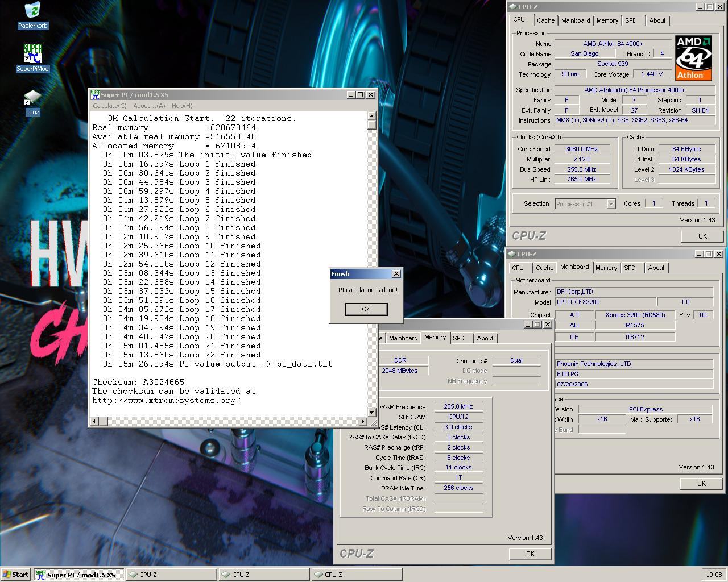Select SPD tab in Mainboard CPU-Z window
728x582 pixels.
[x=630, y=268]
